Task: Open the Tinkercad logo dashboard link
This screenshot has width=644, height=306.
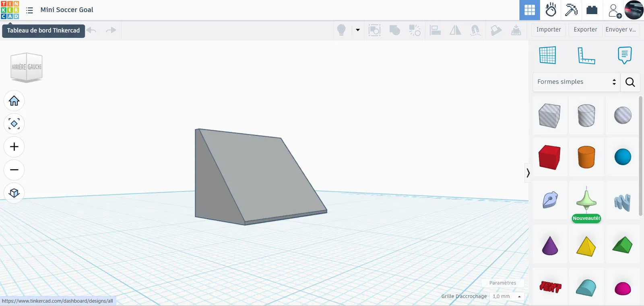Action: (x=10, y=10)
